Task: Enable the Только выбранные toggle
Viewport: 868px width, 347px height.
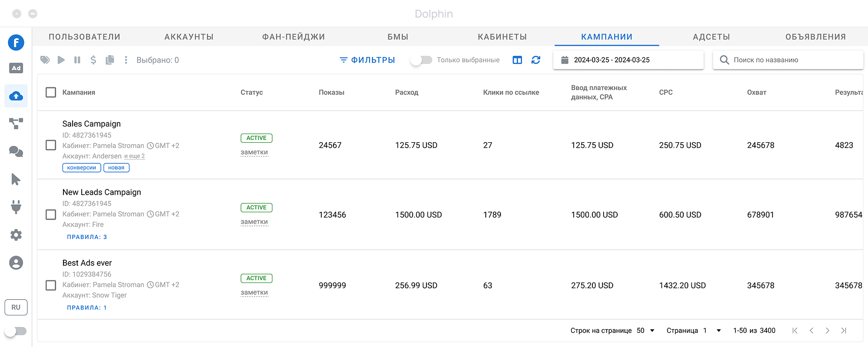Action: 421,60
